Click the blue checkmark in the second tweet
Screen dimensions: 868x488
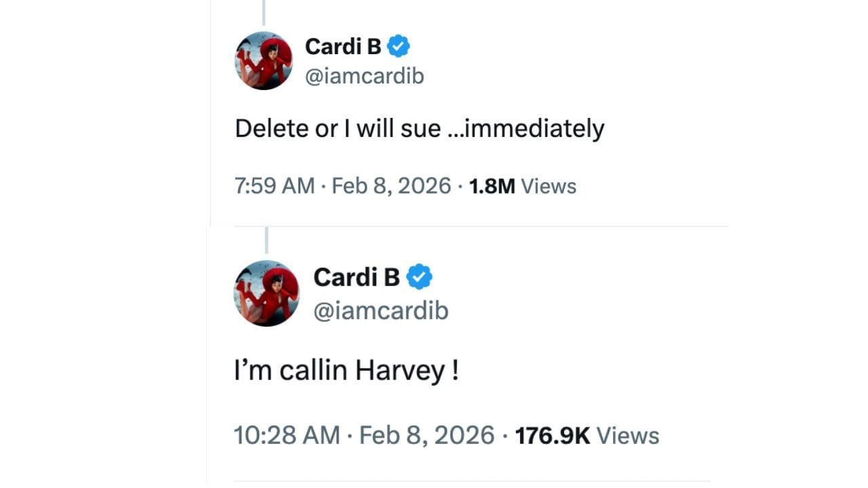420,276
